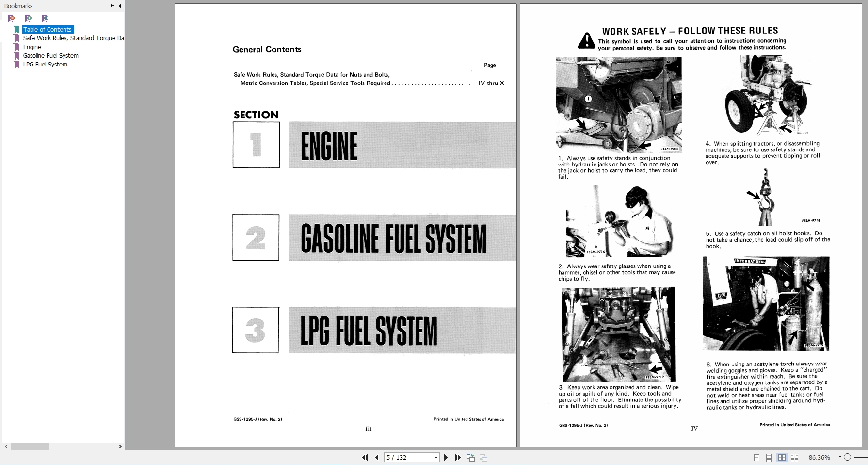Go to the last page
The image size is (868, 465).
click(458, 457)
